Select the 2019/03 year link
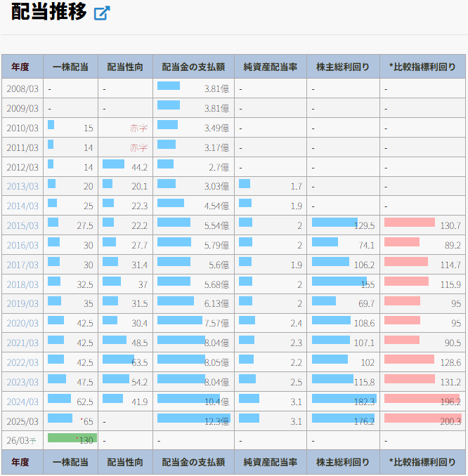This screenshot has height=476, width=468. pyautogui.click(x=22, y=303)
